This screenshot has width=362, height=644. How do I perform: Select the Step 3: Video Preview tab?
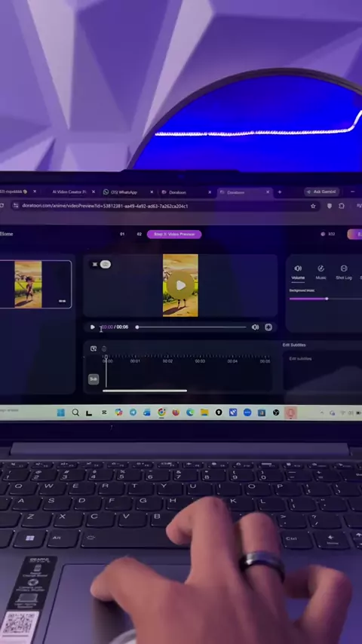click(x=174, y=234)
